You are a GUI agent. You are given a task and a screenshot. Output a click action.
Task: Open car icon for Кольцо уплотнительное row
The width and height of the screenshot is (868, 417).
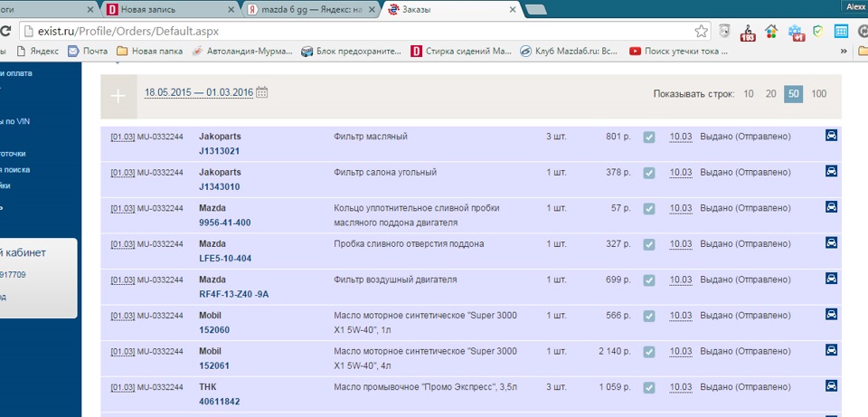831,207
